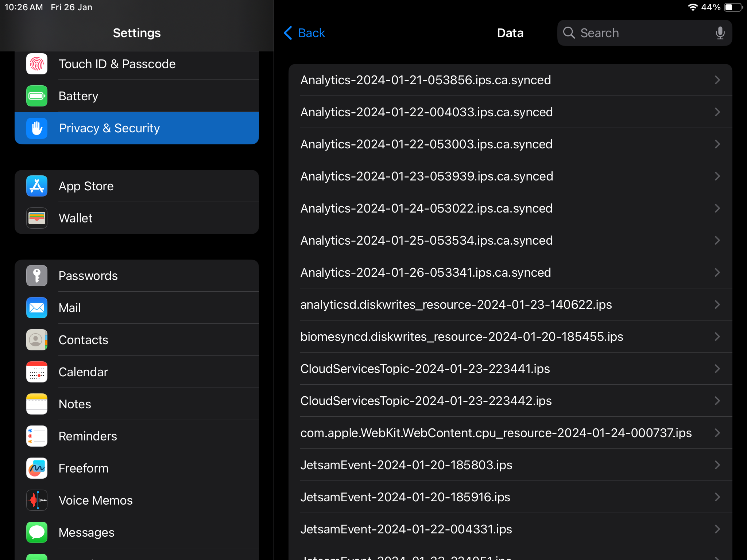Tap the Touch ID fingerprint icon
The height and width of the screenshot is (560, 747).
[x=36, y=64]
